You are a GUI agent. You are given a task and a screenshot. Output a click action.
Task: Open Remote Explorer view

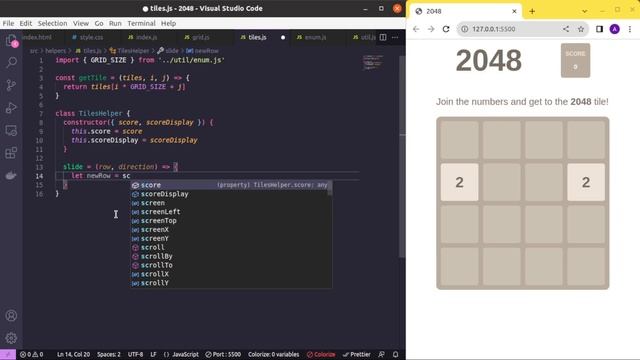(x=11, y=131)
